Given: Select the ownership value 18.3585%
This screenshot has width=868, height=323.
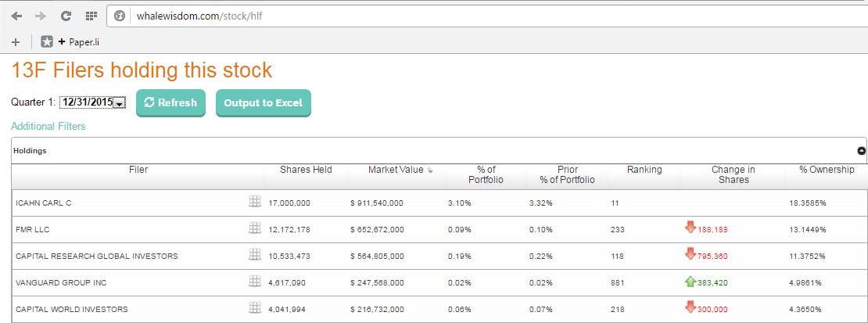Looking at the screenshot, I should tap(808, 203).
